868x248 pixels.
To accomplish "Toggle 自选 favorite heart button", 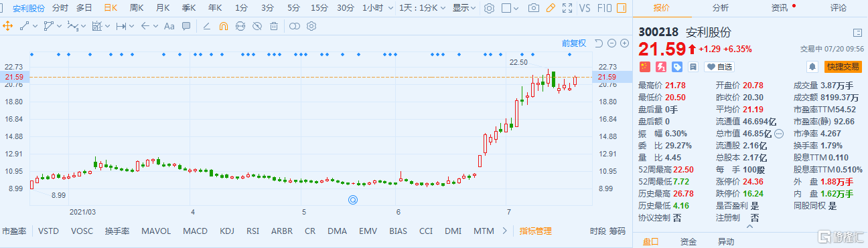I will tap(719, 67).
